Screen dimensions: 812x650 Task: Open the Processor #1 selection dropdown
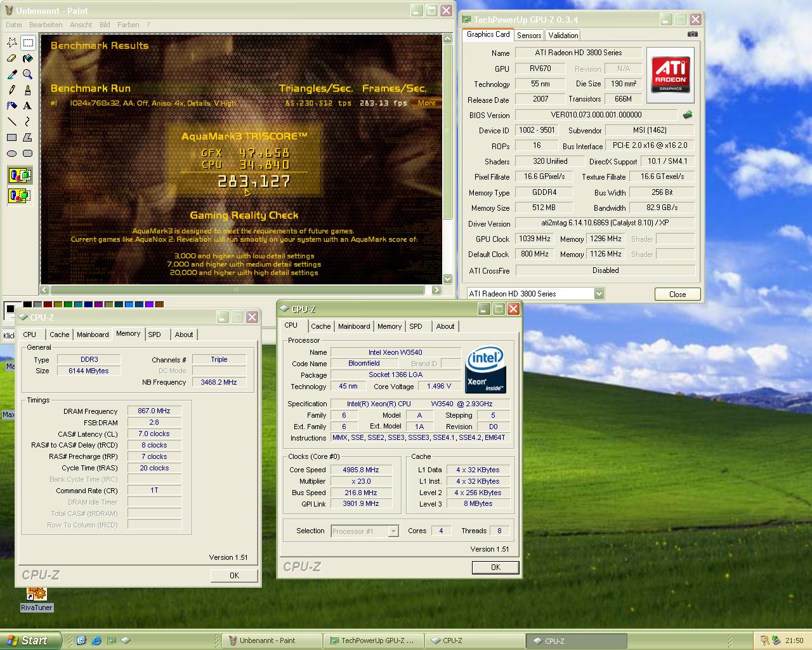point(393,531)
